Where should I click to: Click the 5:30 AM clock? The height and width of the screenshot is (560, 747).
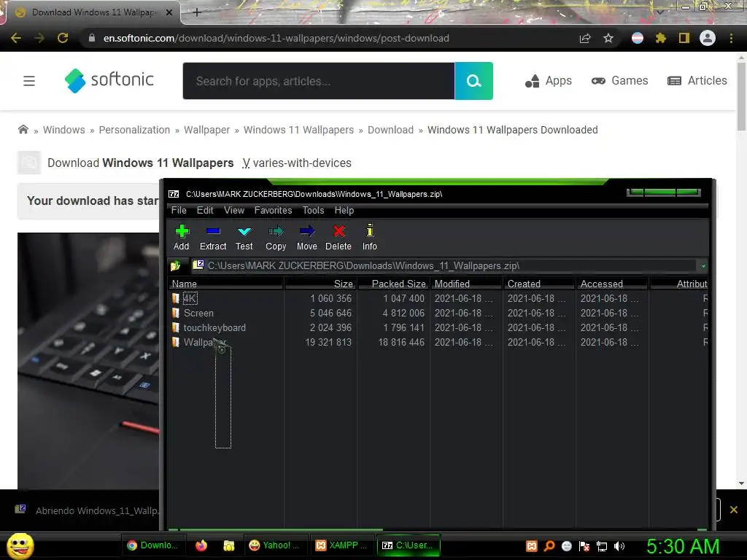tap(683, 546)
